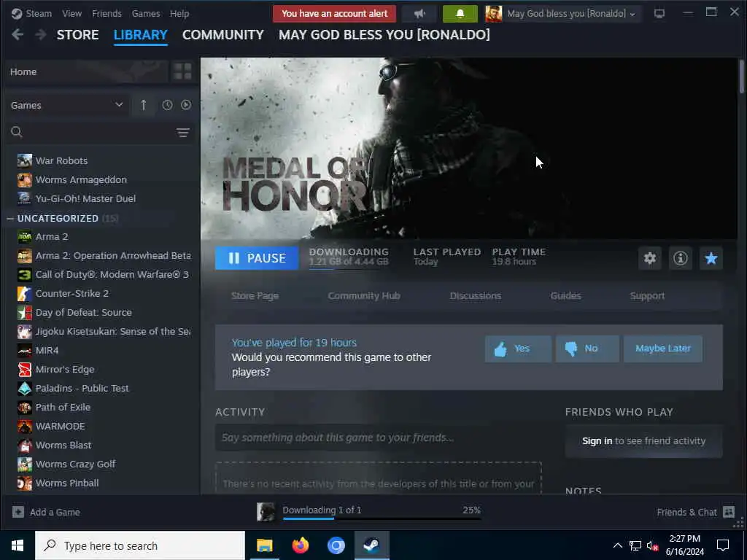Click the No thumbs-down button
747x560 pixels.
pyautogui.click(x=587, y=349)
